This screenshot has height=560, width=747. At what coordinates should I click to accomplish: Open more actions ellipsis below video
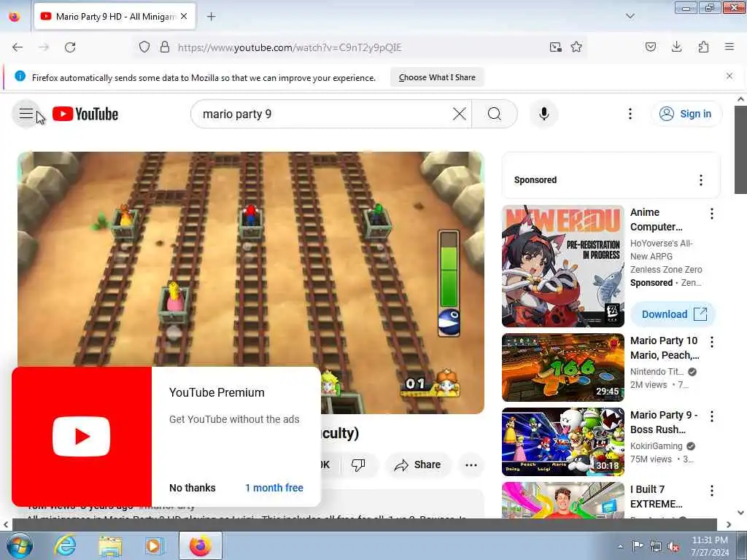point(471,465)
